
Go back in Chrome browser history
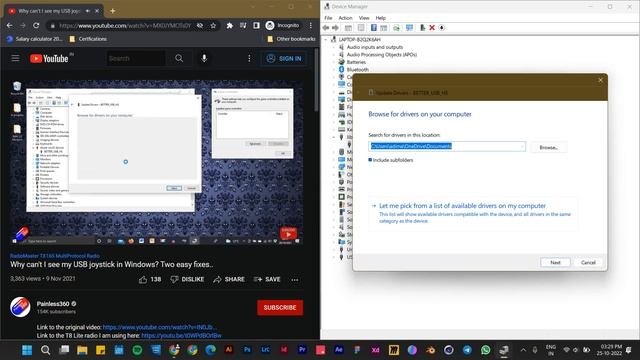9,25
